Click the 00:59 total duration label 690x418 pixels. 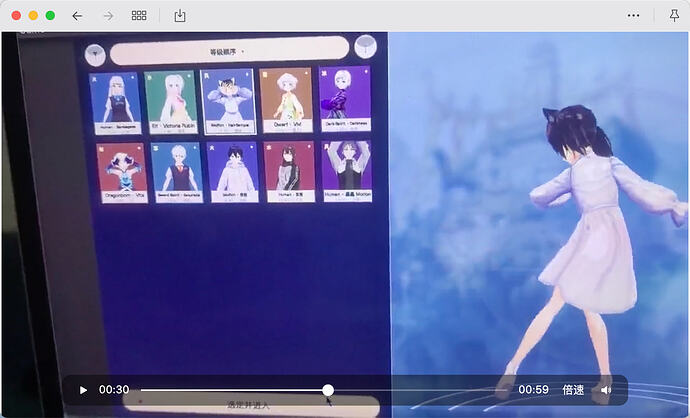[533, 390]
